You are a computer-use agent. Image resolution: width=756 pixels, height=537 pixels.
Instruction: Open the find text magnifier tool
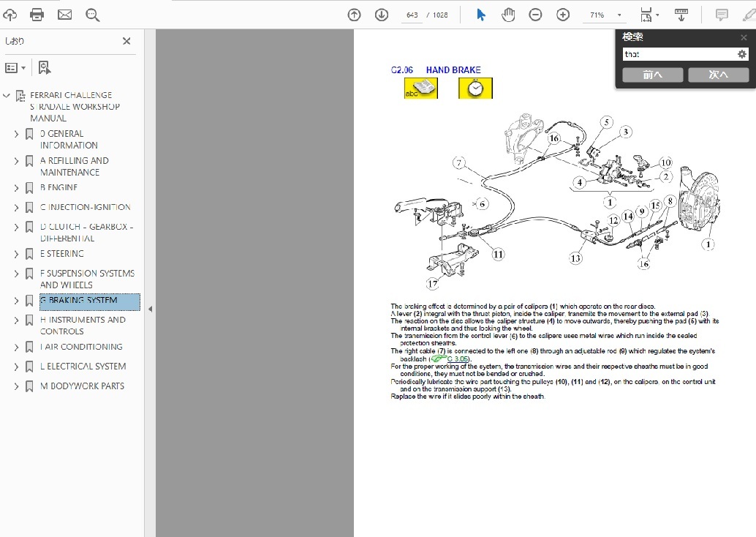click(x=93, y=15)
